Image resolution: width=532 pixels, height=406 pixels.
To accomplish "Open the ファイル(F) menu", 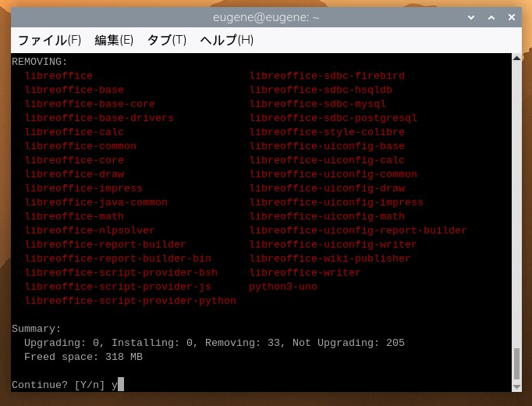I will click(50, 40).
